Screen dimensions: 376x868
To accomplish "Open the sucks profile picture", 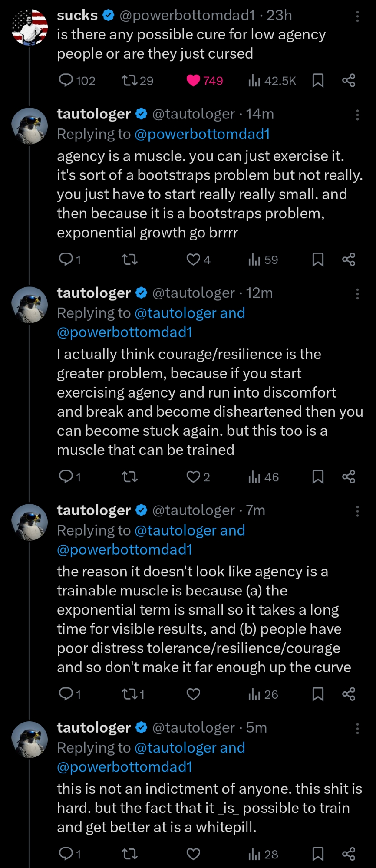I will click(30, 27).
